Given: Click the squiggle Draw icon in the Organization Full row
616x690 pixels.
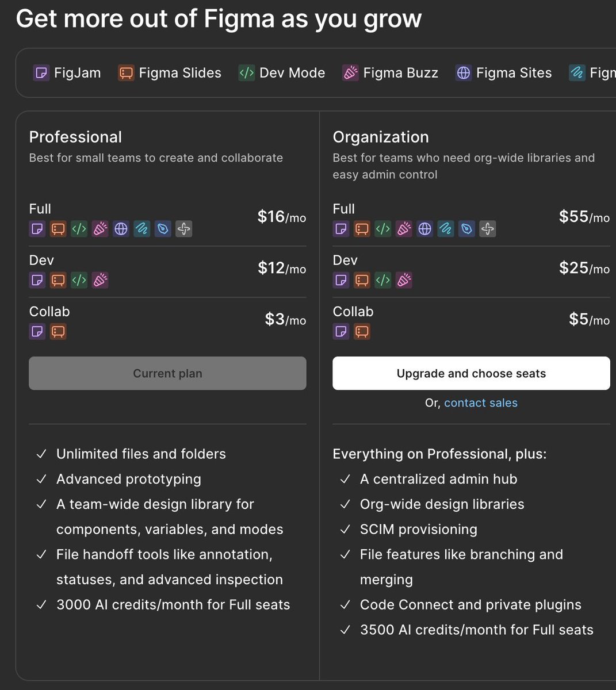Looking at the screenshot, I should (x=446, y=229).
